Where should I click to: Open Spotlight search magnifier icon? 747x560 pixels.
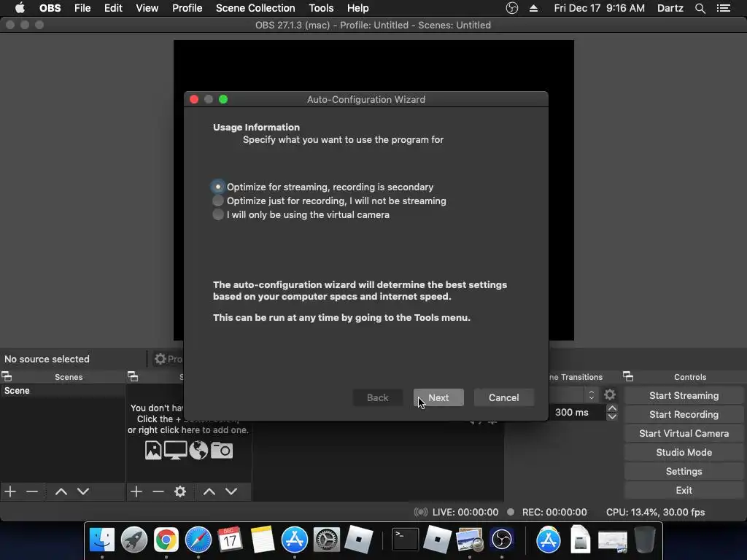pyautogui.click(x=700, y=8)
